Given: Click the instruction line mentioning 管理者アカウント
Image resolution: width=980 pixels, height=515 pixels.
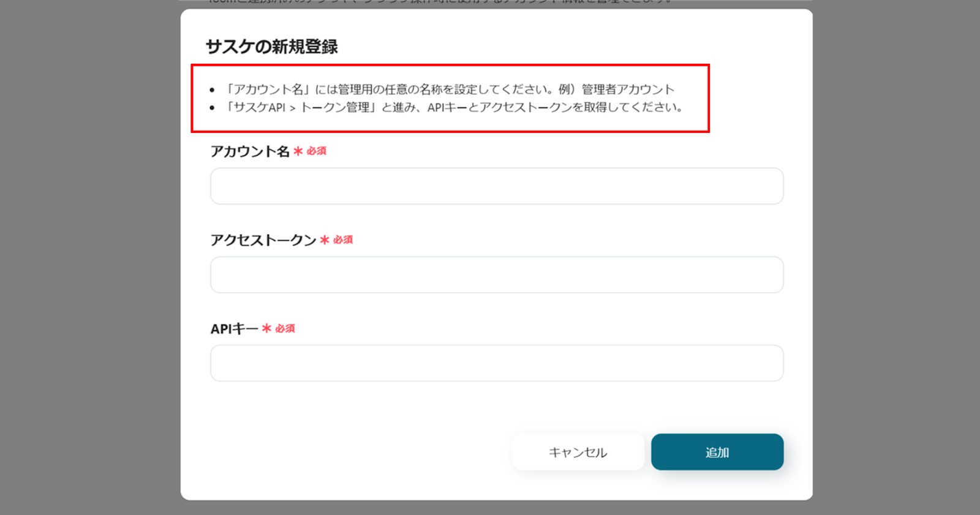Looking at the screenshot, I should point(450,89).
